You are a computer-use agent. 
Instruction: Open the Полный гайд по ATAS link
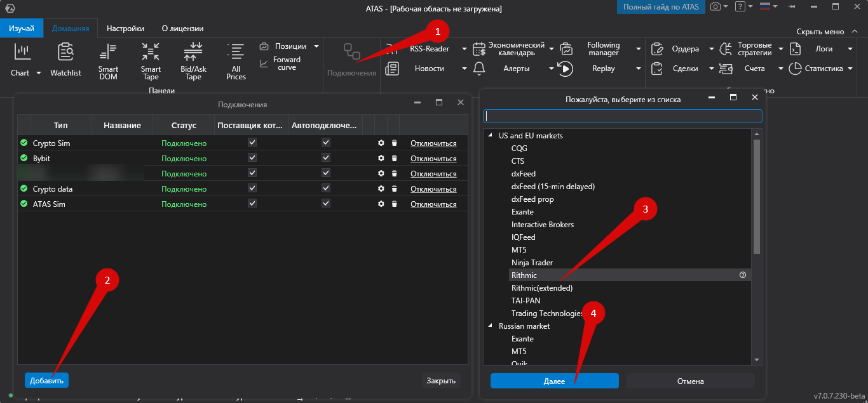tap(661, 7)
